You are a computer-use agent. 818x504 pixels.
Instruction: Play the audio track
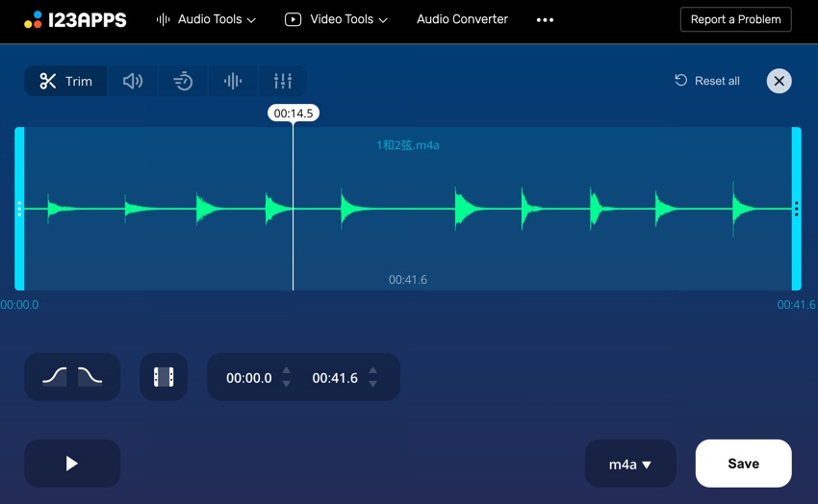72,464
